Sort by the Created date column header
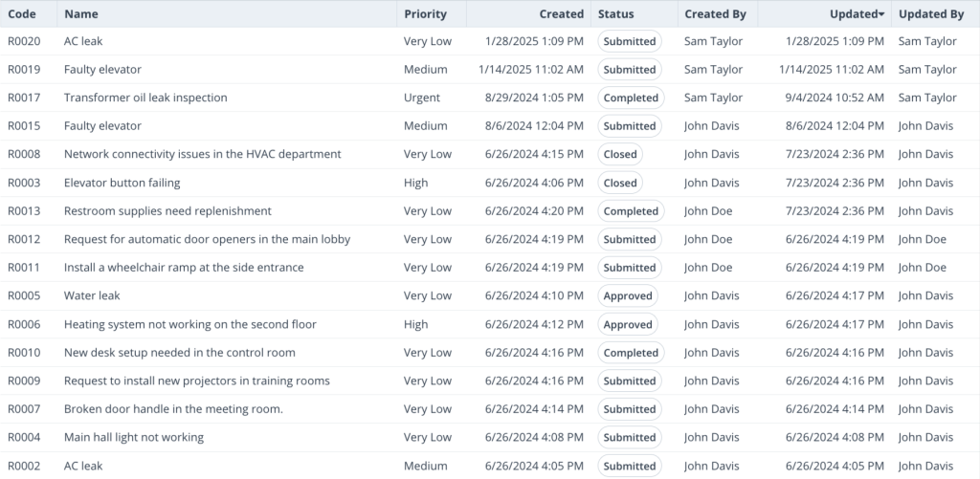Viewport: 980px width, 479px height. click(x=561, y=14)
